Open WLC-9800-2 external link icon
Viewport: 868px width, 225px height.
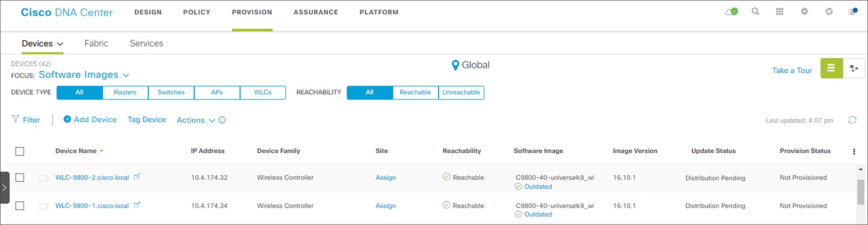tap(137, 177)
